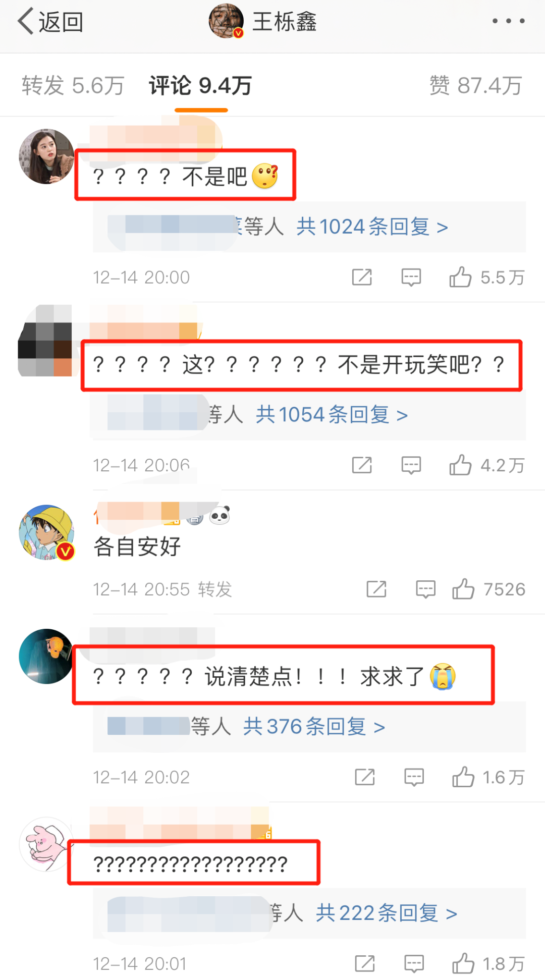The image size is (545, 980).
Task: Expand the 共376条回复 replies
Action: pos(314,727)
